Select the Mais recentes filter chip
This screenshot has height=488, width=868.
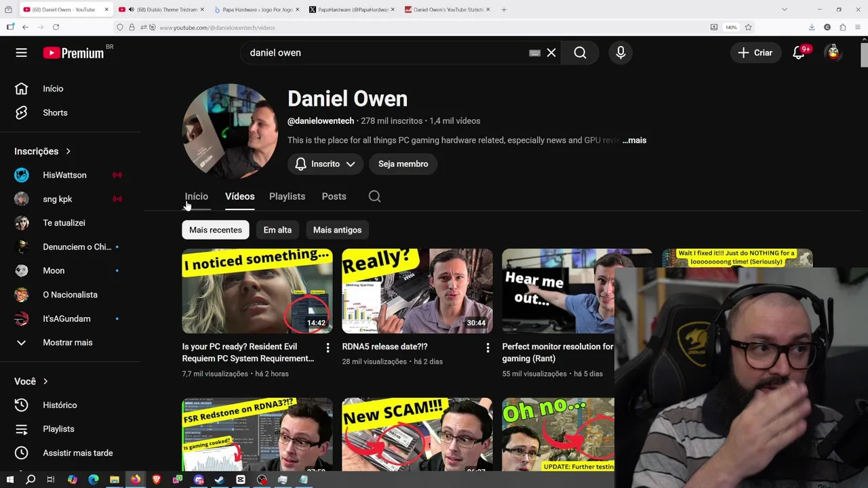click(x=216, y=230)
